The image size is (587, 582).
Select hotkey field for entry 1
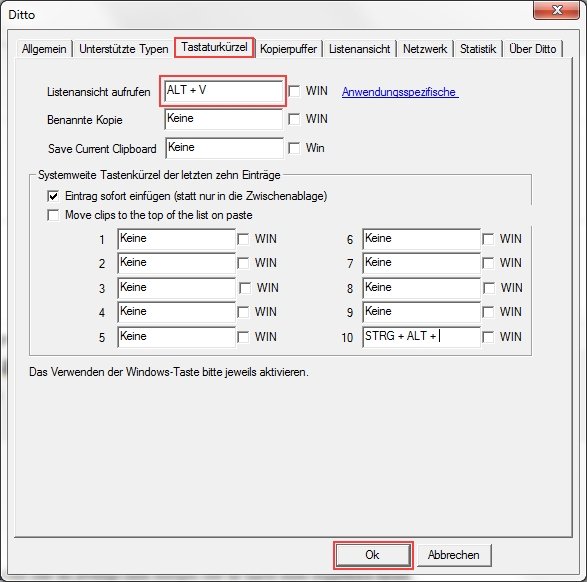tap(176, 239)
